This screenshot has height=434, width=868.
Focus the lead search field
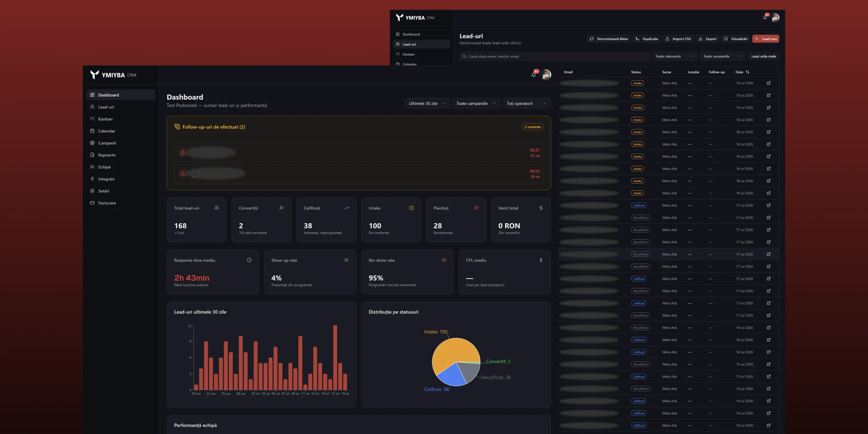click(554, 56)
